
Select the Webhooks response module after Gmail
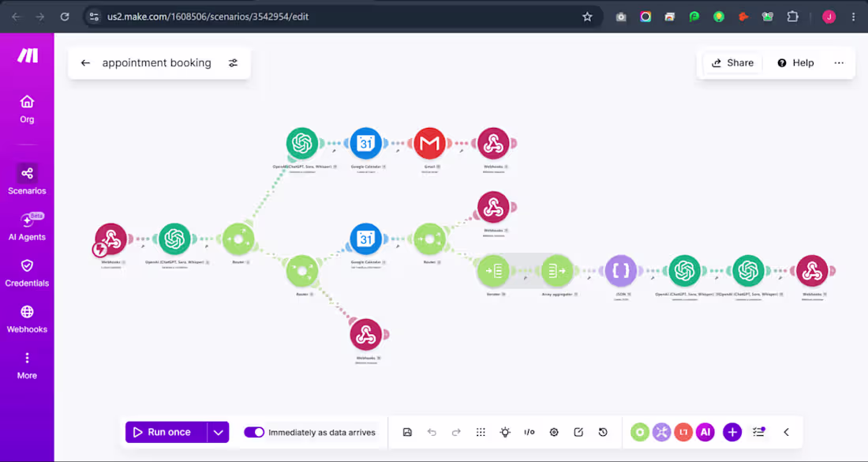click(x=493, y=144)
